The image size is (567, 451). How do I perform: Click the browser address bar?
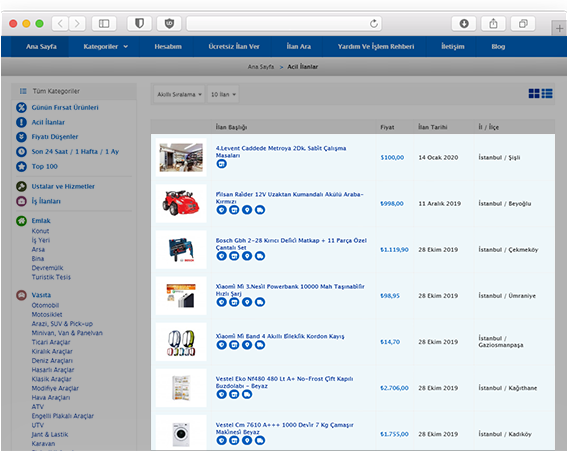[284, 24]
